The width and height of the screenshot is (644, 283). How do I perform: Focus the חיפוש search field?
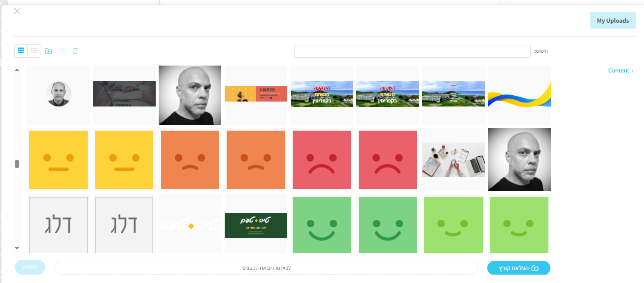412,51
